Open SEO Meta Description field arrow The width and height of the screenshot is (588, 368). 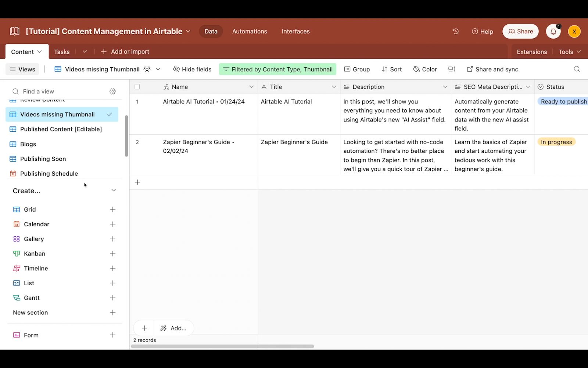(x=528, y=87)
